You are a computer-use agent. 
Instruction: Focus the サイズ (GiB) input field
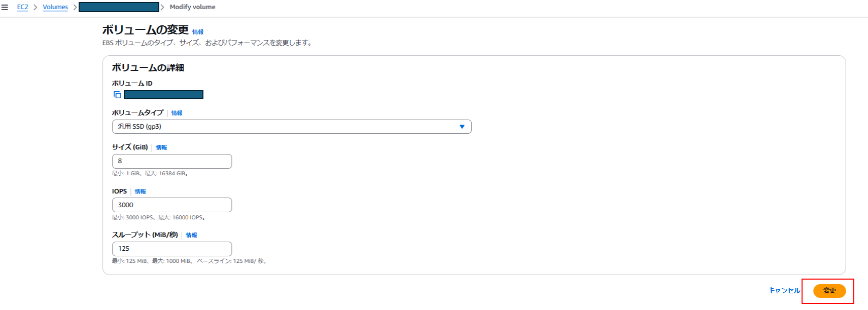(x=171, y=161)
